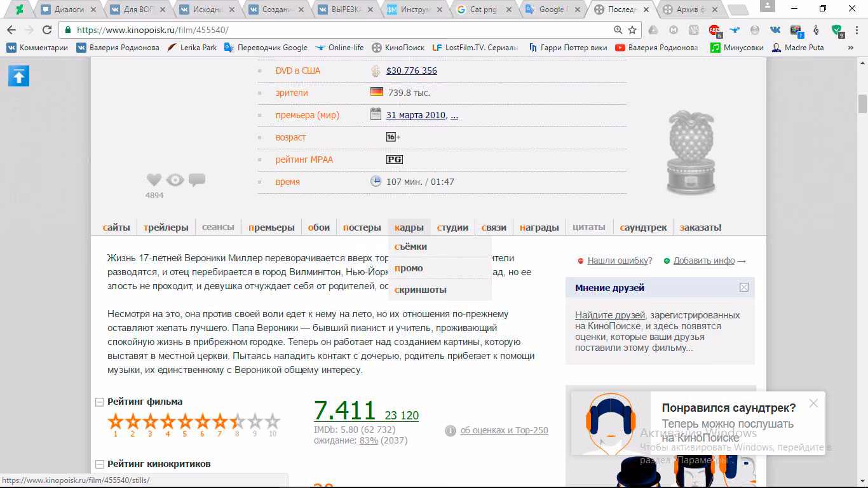Rate the film 1 star
This screenshot has height=488, width=868.
tap(116, 421)
